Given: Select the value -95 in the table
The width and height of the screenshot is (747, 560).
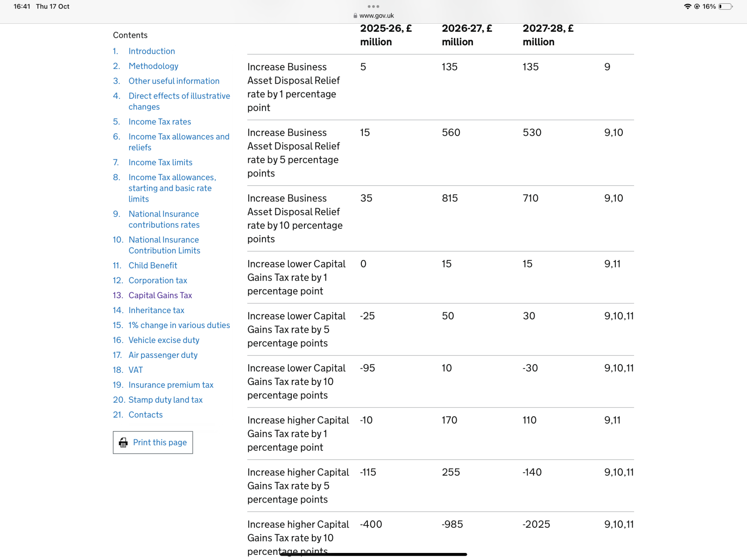Looking at the screenshot, I should pyautogui.click(x=367, y=368).
